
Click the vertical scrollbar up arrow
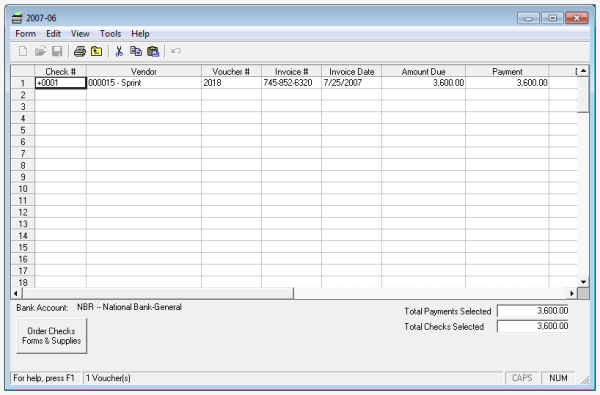click(583, 71)
